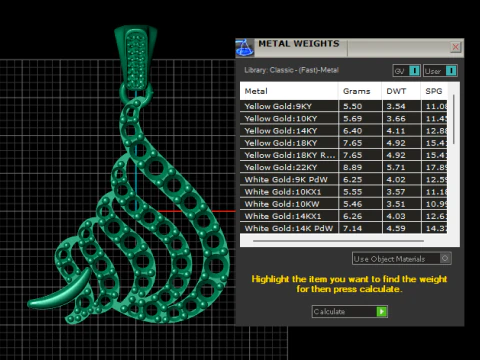Sort by the DWT column header
Screen dimensions: 480x360
coord(401,91)
